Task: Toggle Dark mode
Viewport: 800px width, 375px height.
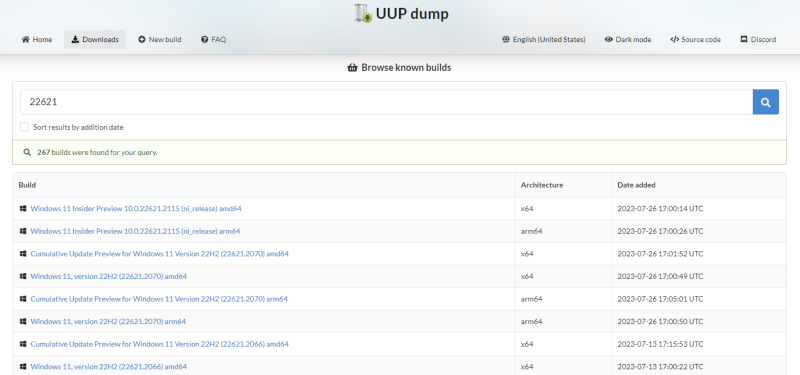Action: [628, 39]
